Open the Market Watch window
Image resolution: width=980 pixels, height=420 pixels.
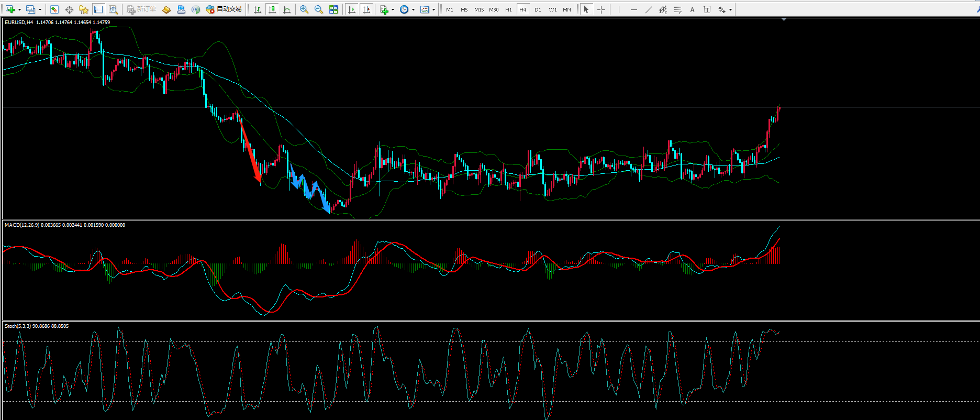click(x=54, y=9)
